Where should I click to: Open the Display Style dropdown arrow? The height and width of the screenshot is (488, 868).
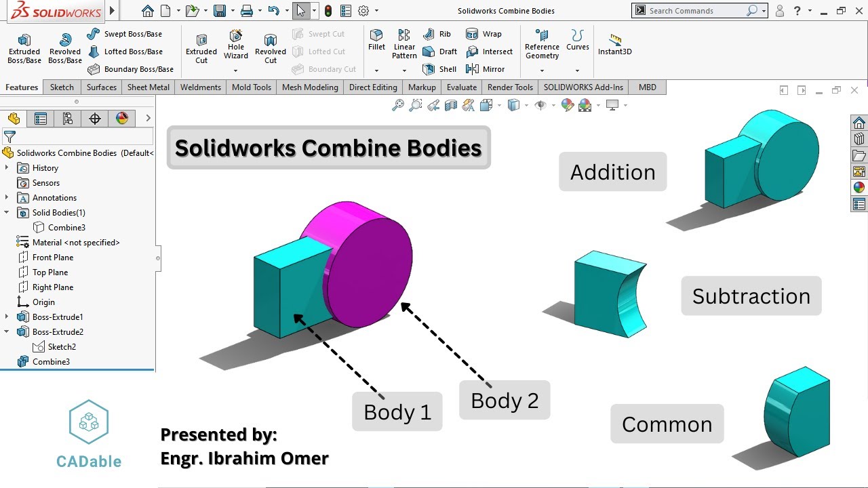526,105
